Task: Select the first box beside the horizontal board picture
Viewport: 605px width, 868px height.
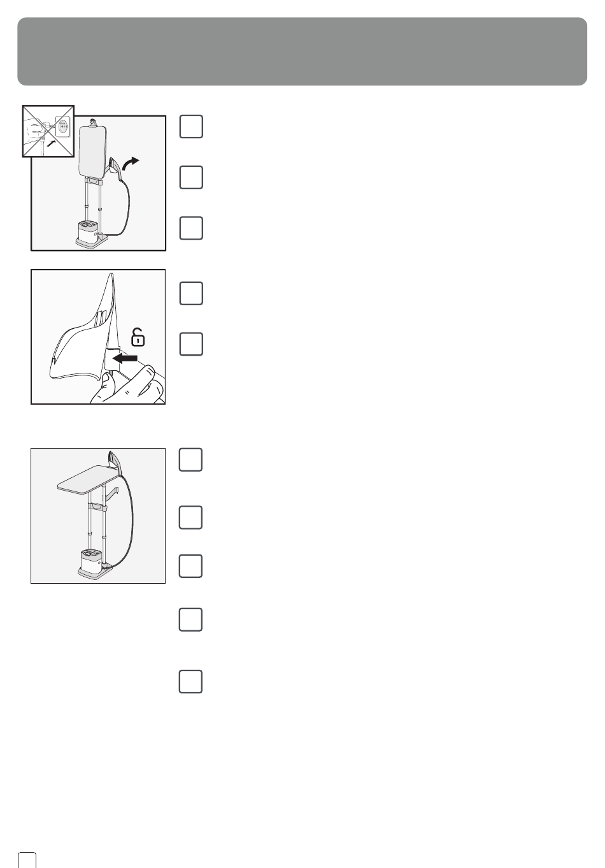Action: click(x=191, y=459)
